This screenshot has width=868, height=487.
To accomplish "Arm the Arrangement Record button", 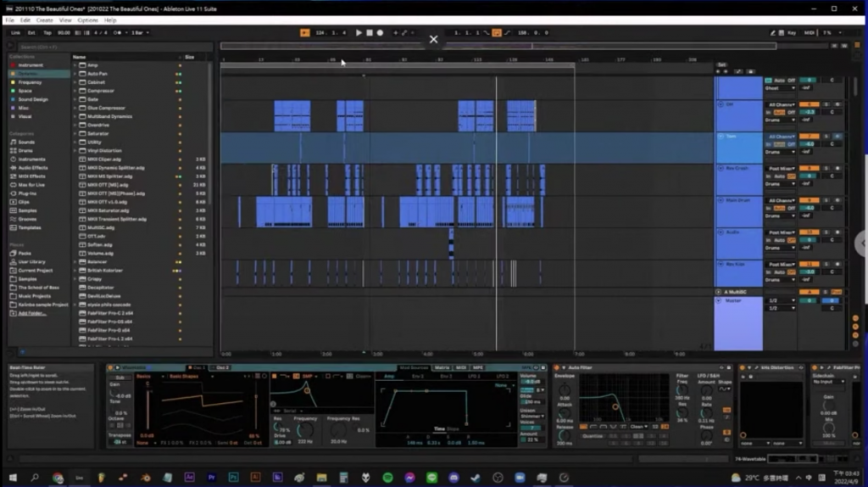I will coord(380,33).
